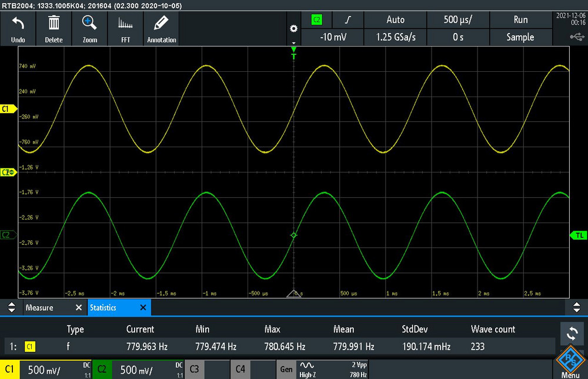
Task: Click the 2021-12-06 date and time display
Action: click(570, 19)
